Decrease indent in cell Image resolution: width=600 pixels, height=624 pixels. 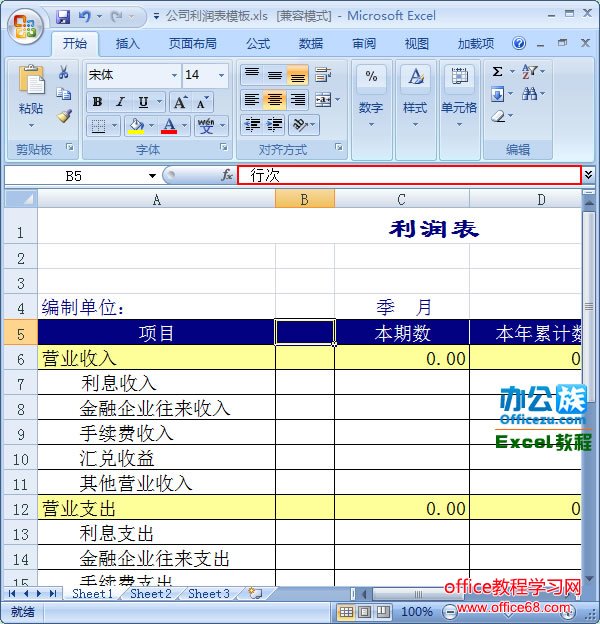(x=251, y=125)
